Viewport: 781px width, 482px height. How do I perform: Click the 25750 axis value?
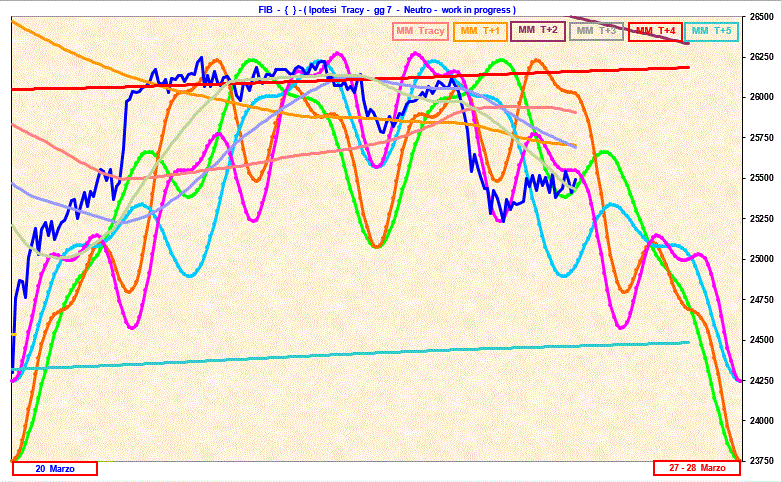(761, 137)
